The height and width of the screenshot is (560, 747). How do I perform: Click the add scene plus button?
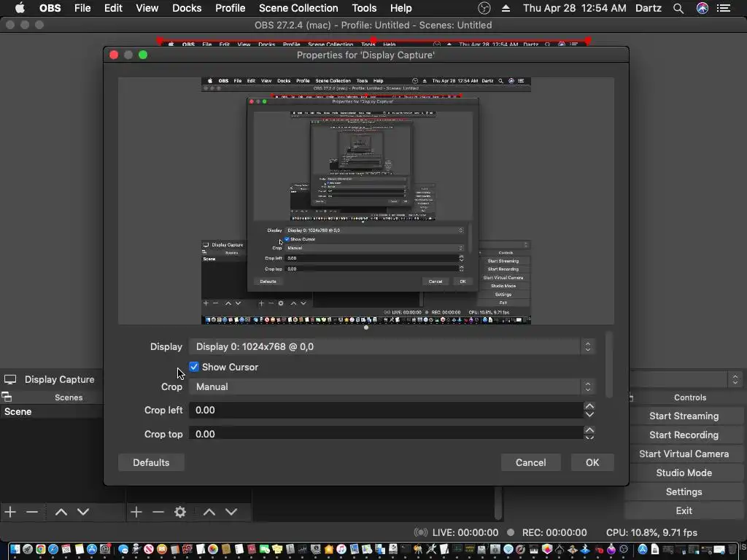point(10,512)
